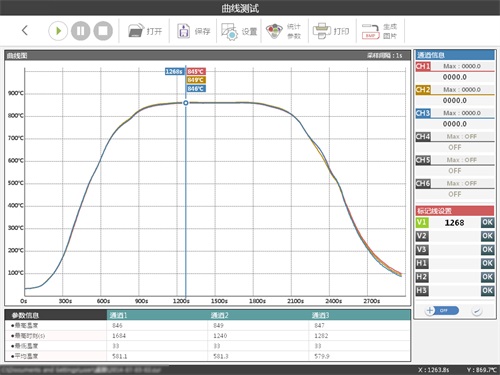The image size is (500, 375).
Task: Click the empty H1 value field
Action: click(x=455, y=263)
